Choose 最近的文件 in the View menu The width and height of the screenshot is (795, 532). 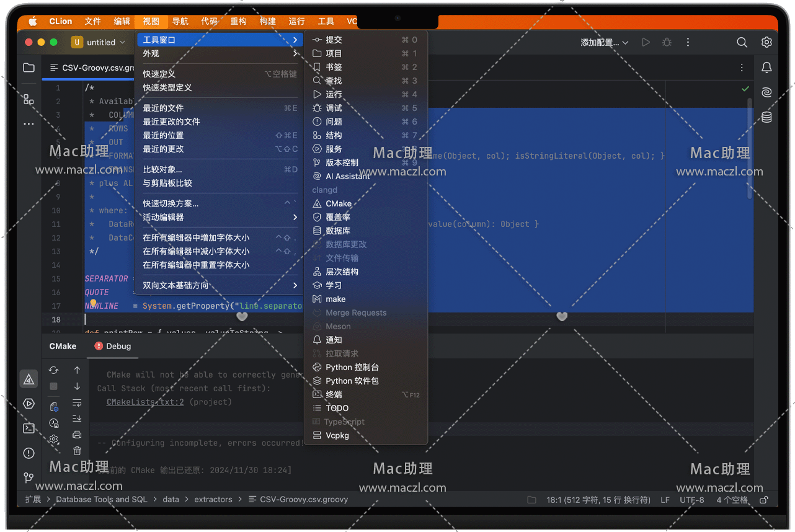[x=164, y=108]
